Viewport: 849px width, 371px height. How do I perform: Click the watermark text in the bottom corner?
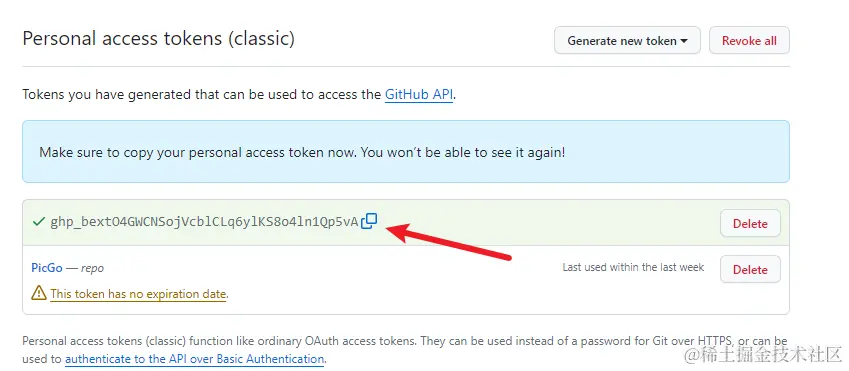pos(762,355)
